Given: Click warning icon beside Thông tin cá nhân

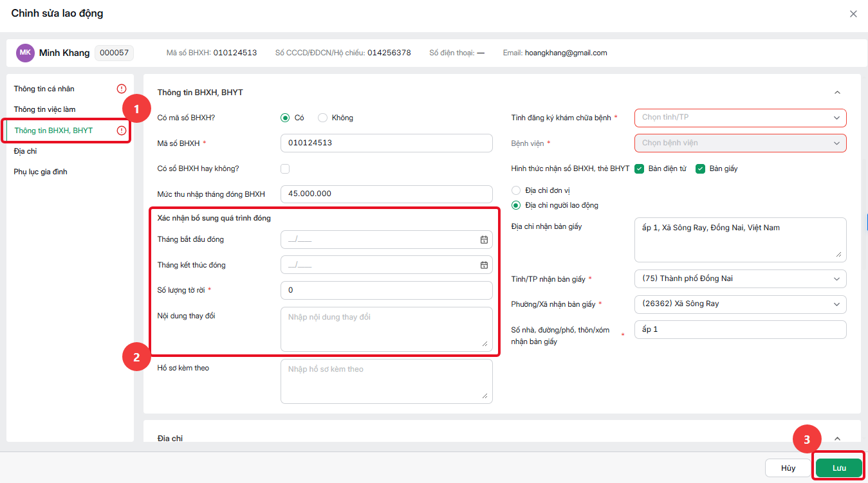Looking at the screenshot, I should (122, 89).
